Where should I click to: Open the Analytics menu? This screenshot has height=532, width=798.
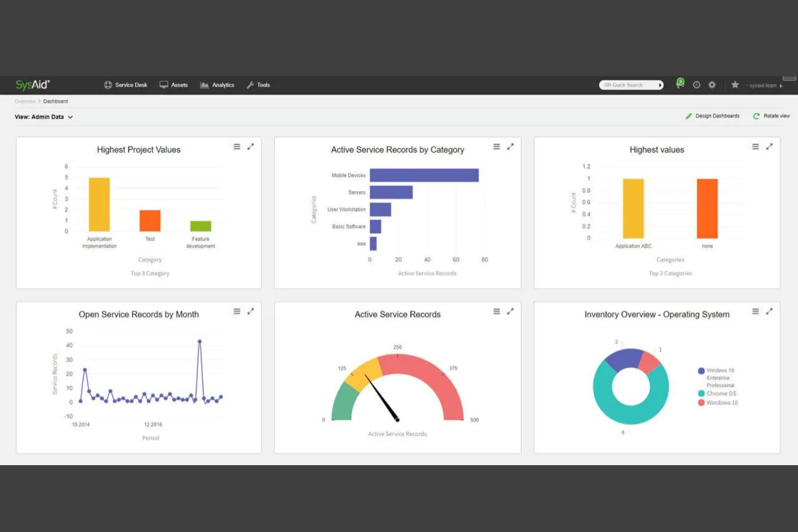pyautogui.click(x=217, y=85)
